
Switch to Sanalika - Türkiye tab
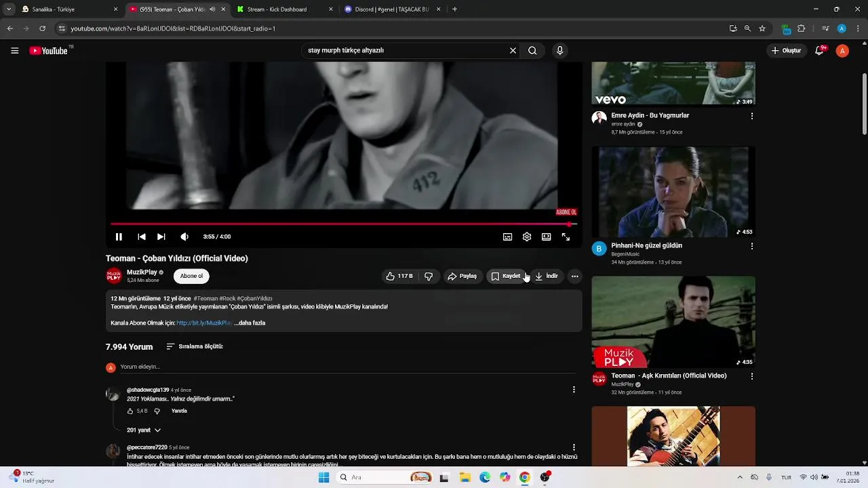coord(66,9)
